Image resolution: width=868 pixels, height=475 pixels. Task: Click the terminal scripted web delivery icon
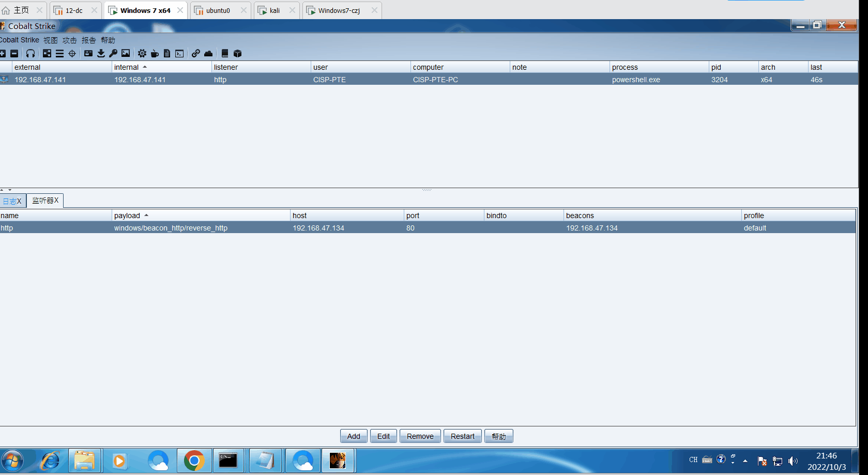pos(179,53)
